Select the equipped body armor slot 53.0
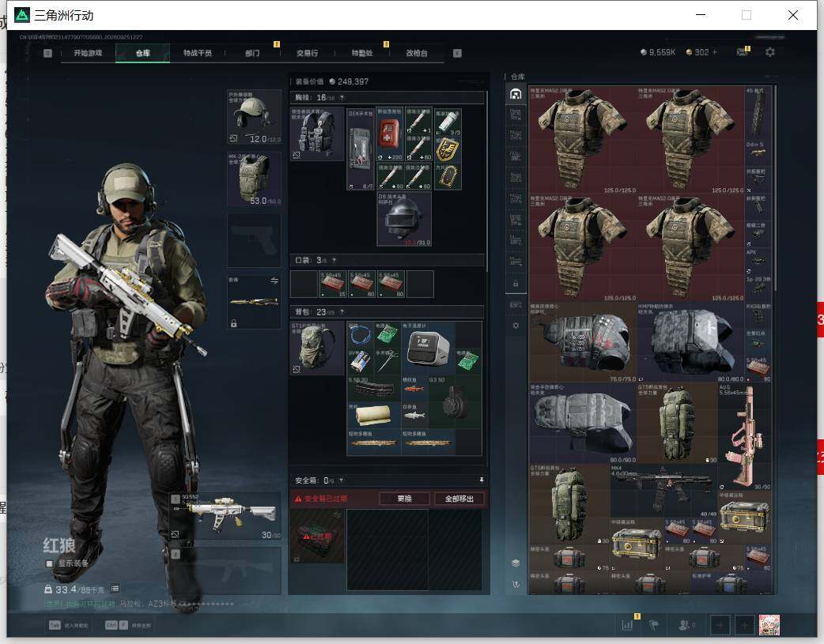The width and height of the screenshot is (824, 644). pyautogui.click(x=254, y=179)
